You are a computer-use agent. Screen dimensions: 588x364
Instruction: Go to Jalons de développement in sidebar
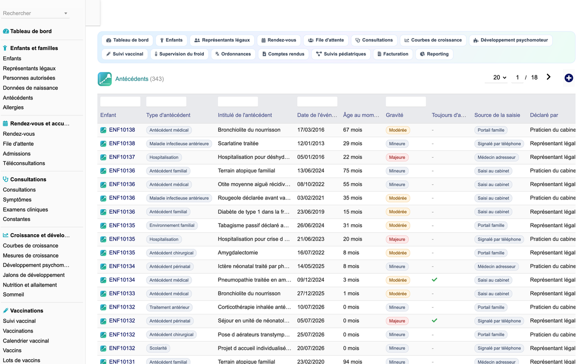tap(34, 275)
